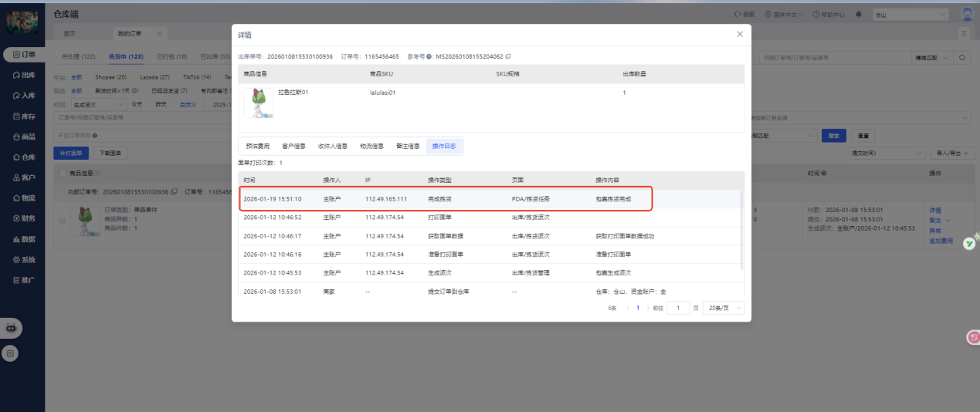Open 出库 in the left sidebar
This screenshot has height=412, width=980.
click(23, 75)
